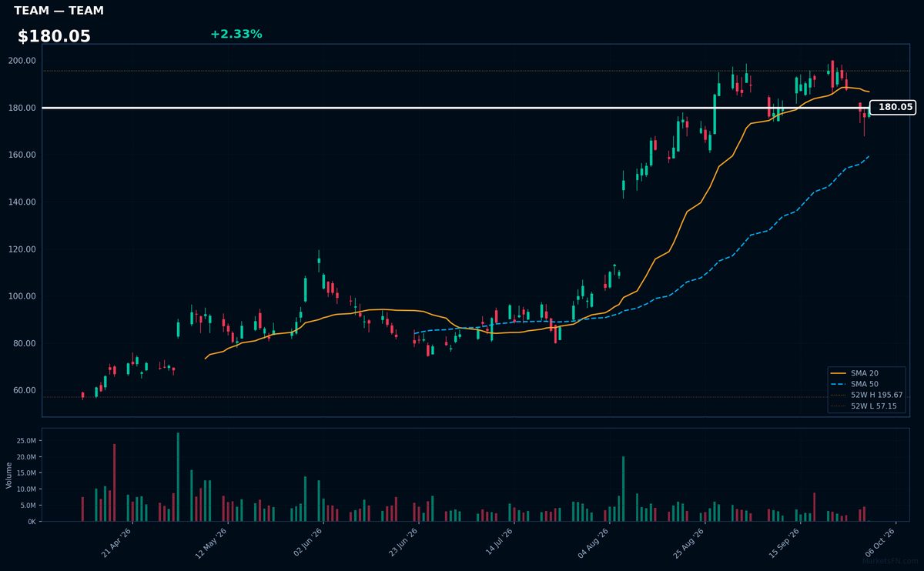This screenshot has width=924, height=571.
Task: Click the 200.00 price axis label
Action: 22,61
